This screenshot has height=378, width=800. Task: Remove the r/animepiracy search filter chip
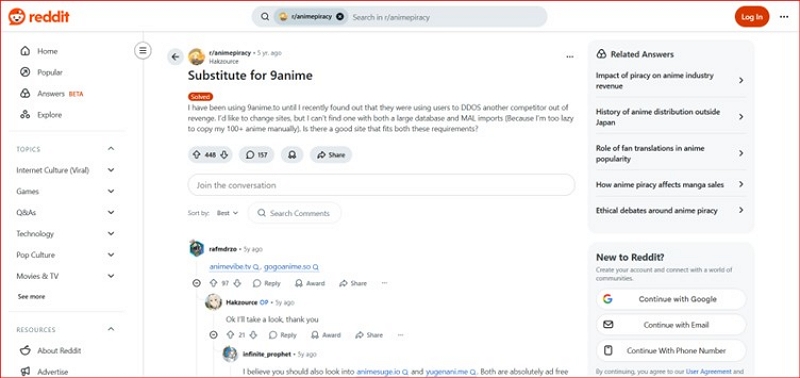(340, 17)
